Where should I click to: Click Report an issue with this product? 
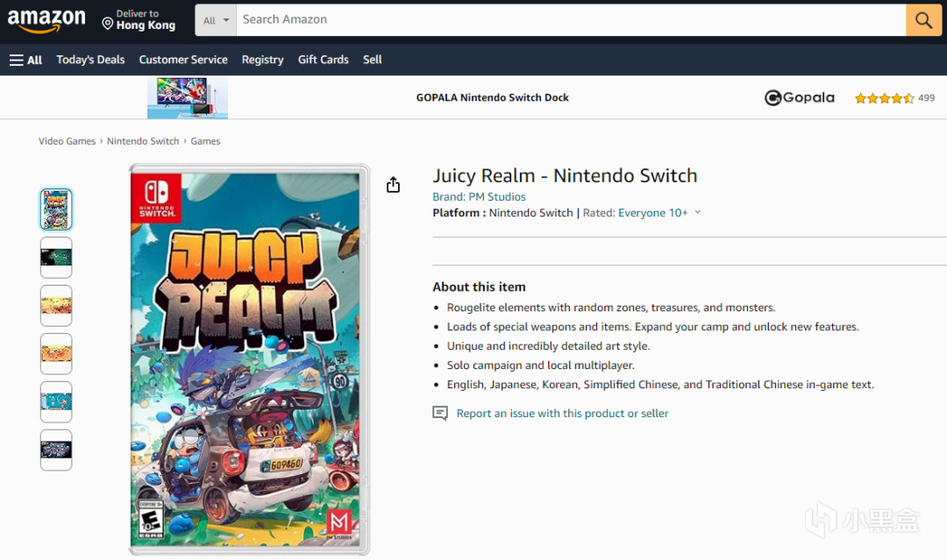pos(562,413)
